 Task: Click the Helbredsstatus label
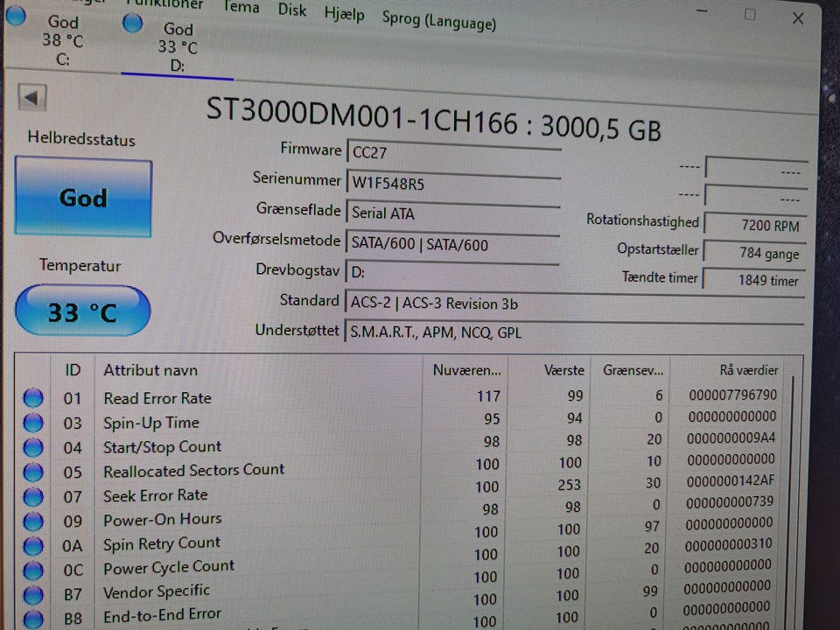click(81, 139)
